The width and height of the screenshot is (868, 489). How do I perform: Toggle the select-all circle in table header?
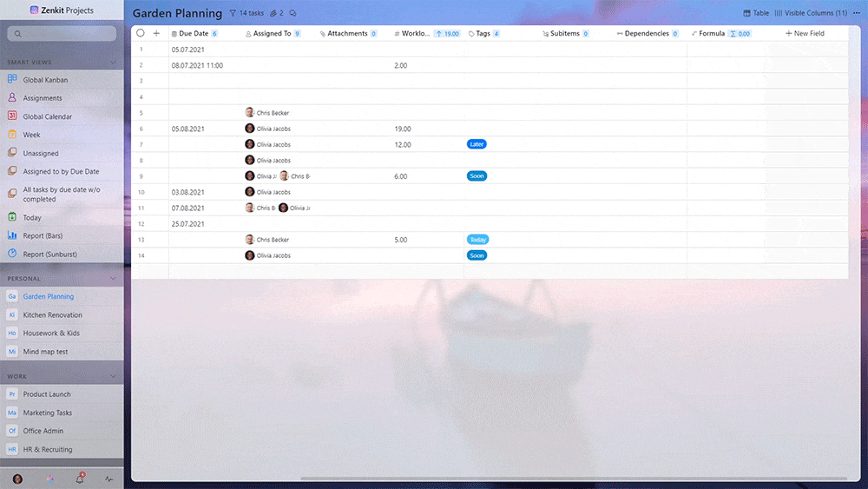click(x=141, y=33)
